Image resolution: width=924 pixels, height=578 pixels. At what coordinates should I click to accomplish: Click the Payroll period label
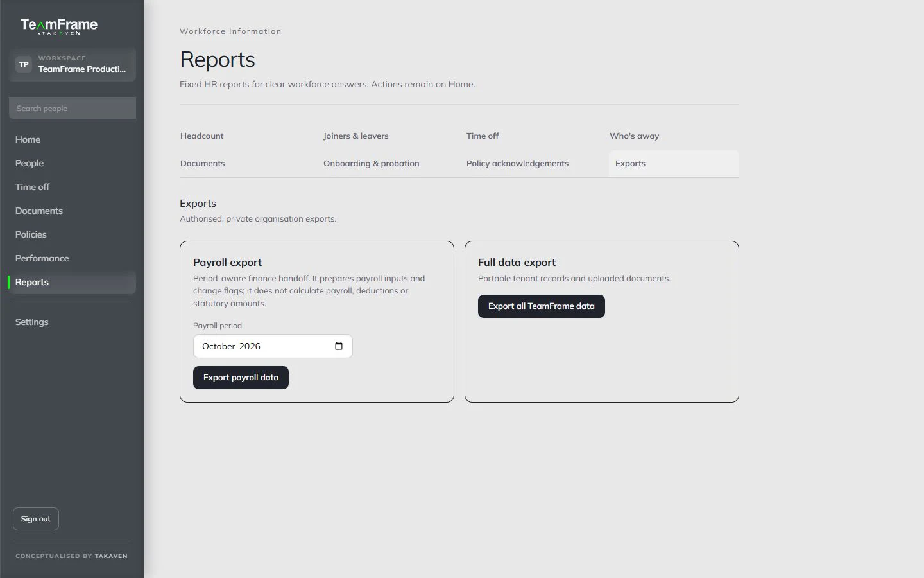218,326
